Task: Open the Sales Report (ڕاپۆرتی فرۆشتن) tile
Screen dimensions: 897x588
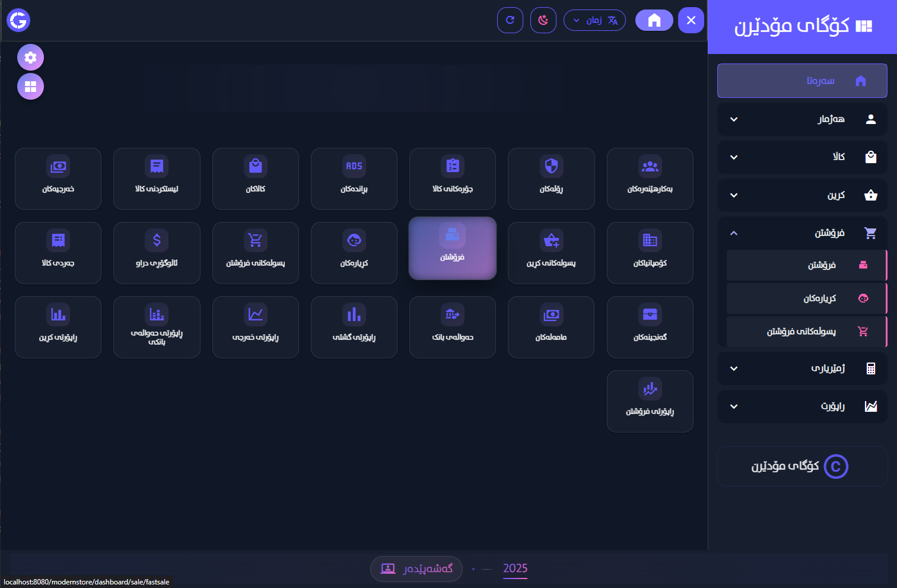Action: point(650,401)
